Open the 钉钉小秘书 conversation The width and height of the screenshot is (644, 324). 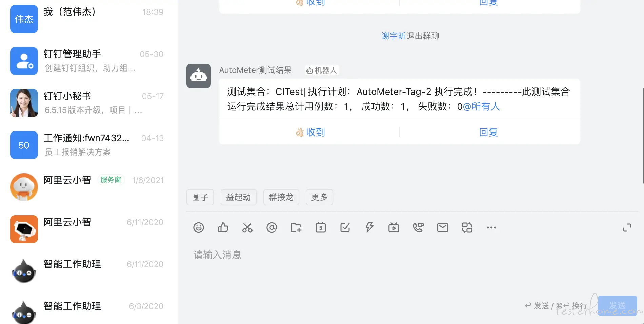click(x=89, y=103)
